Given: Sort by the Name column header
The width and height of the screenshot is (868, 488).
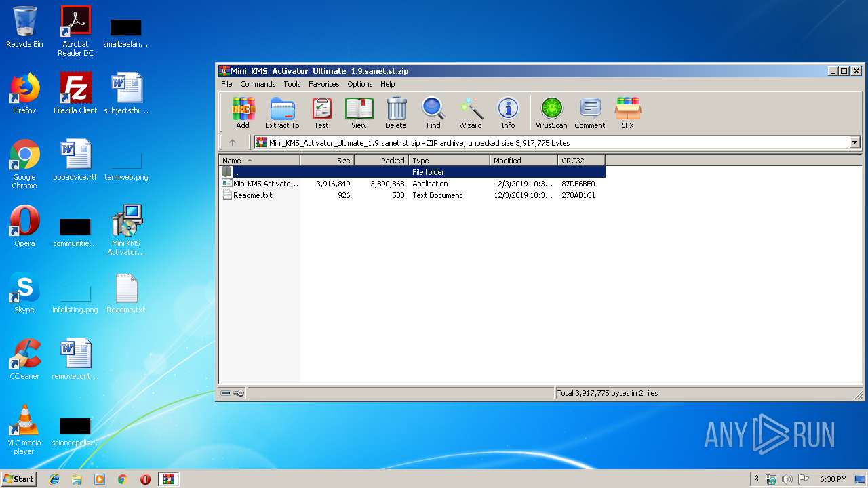Looking at the screenshot, I should click(x=259, y=161).
